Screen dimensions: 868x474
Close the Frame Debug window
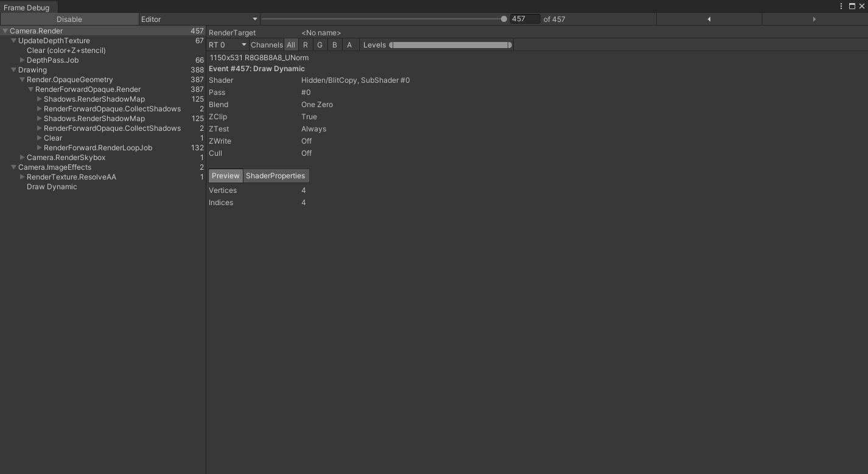coord(862,6)
